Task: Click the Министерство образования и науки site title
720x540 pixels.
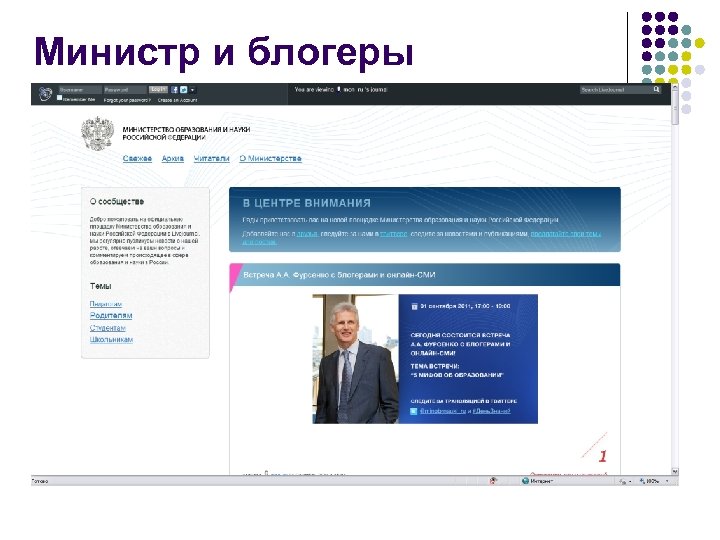Action: point(186,134)
